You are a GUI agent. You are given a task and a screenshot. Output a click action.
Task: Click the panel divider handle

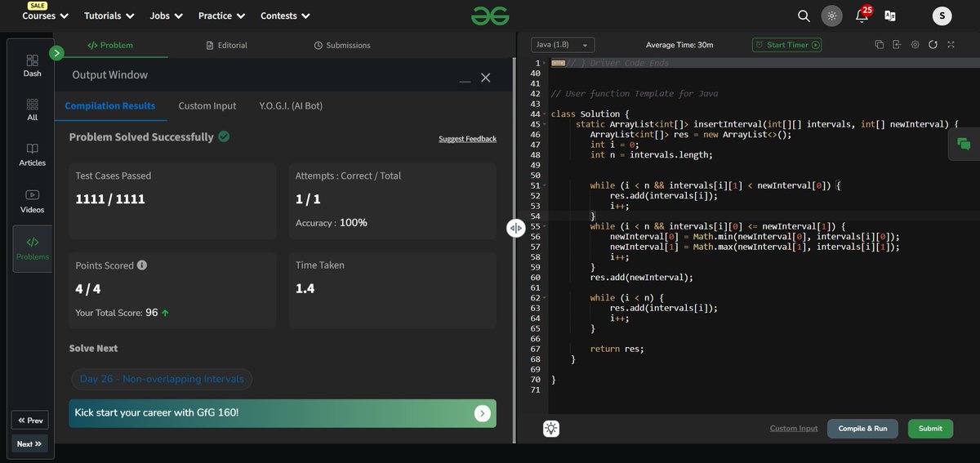515,229
